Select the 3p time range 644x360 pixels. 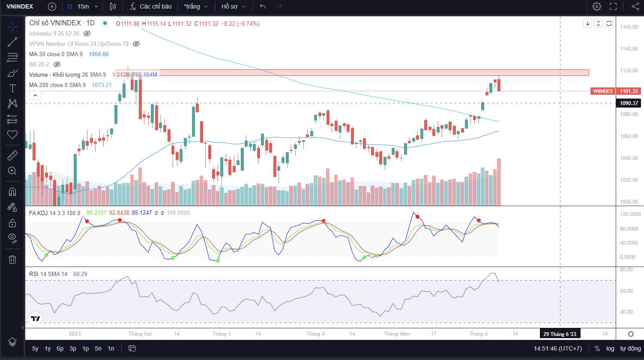click(x=73, y=348)
